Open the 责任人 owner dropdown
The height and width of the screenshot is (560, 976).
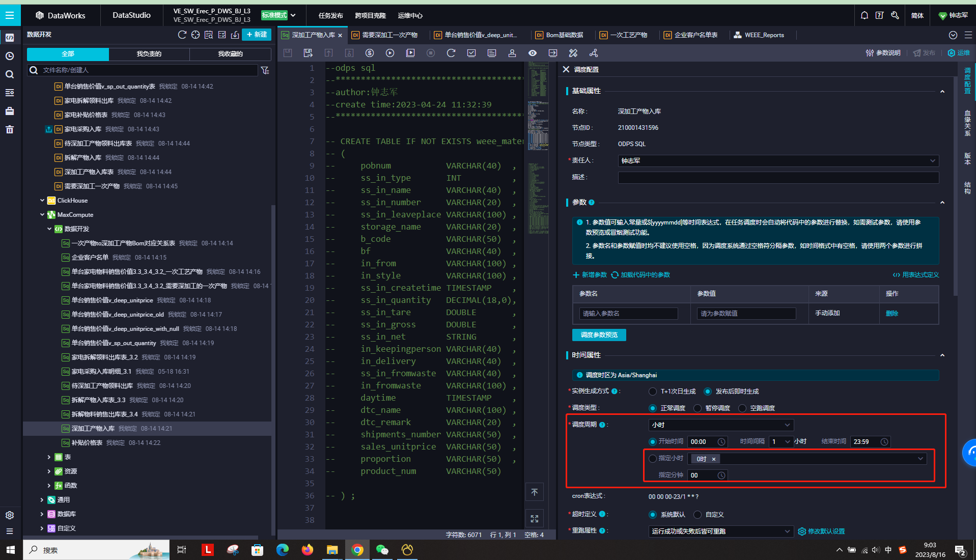[778, 161]
